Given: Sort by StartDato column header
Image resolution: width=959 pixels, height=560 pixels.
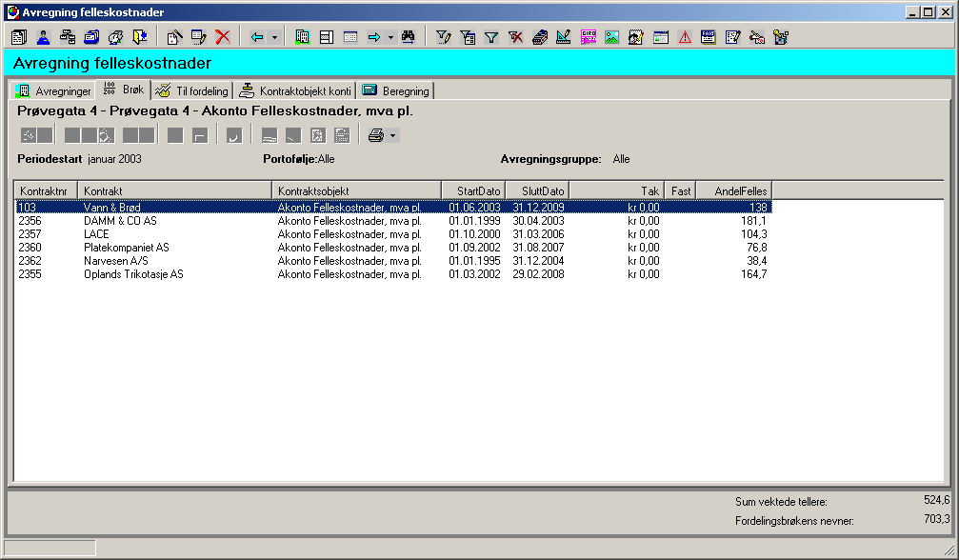Looking at the screenshot, I should [474, 190].
